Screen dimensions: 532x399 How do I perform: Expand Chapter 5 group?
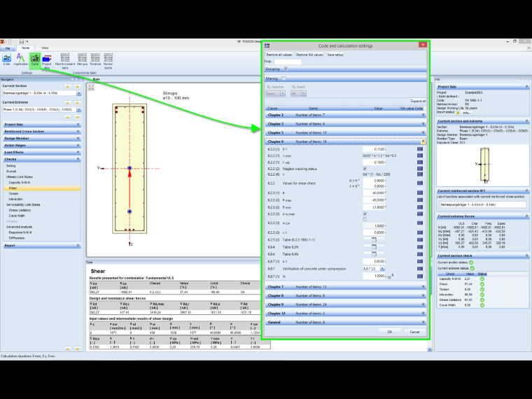click(423, 133)
